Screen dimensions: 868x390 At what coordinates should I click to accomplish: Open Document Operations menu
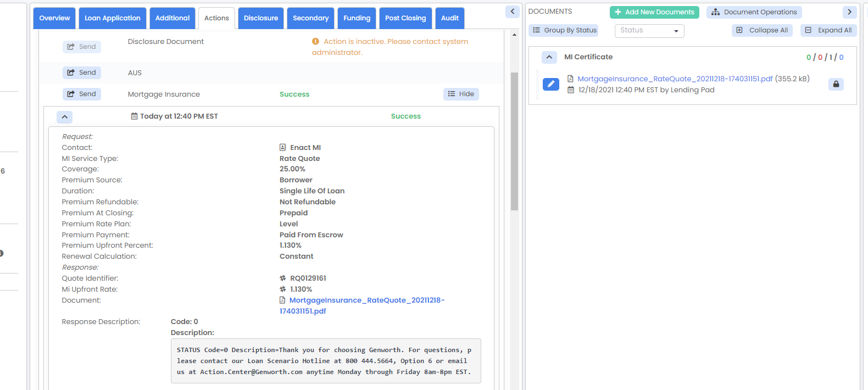[754, 12]
